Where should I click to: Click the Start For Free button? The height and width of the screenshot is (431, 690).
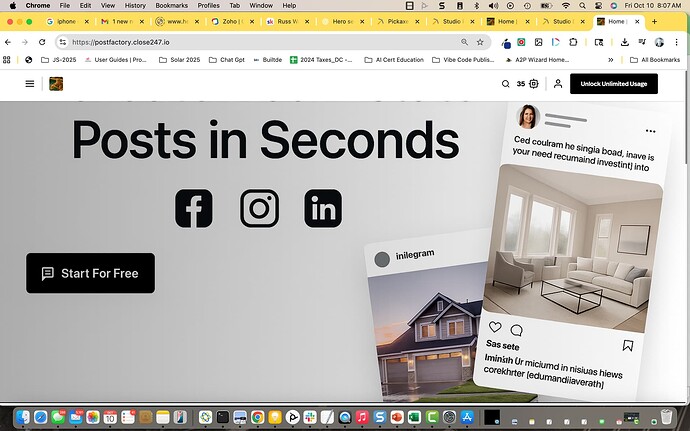[91, 273]
